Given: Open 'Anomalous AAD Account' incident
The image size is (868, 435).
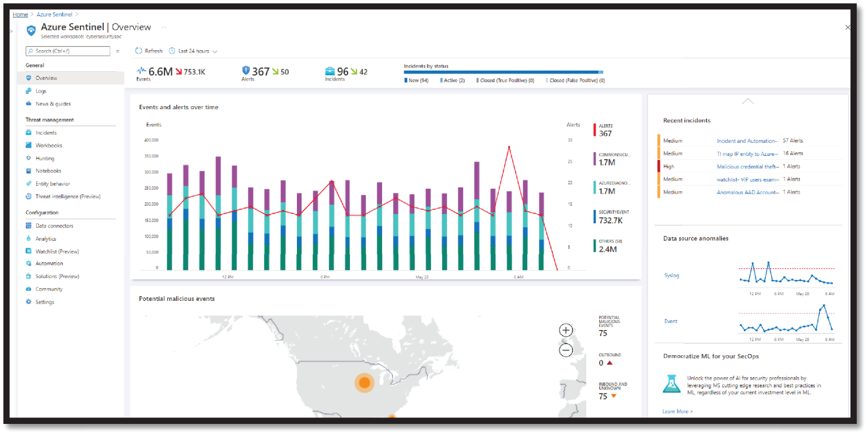Looking at the screenshot, I should [x=747, y=192].
